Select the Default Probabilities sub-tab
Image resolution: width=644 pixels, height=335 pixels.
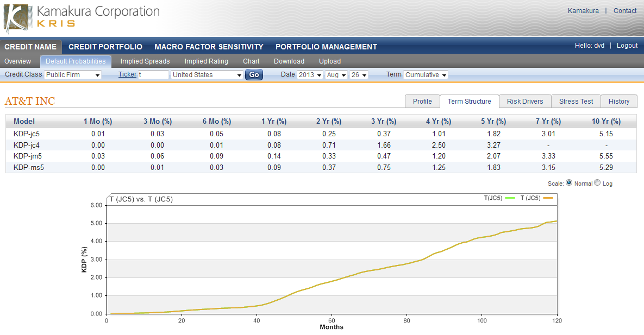(76, 61)
